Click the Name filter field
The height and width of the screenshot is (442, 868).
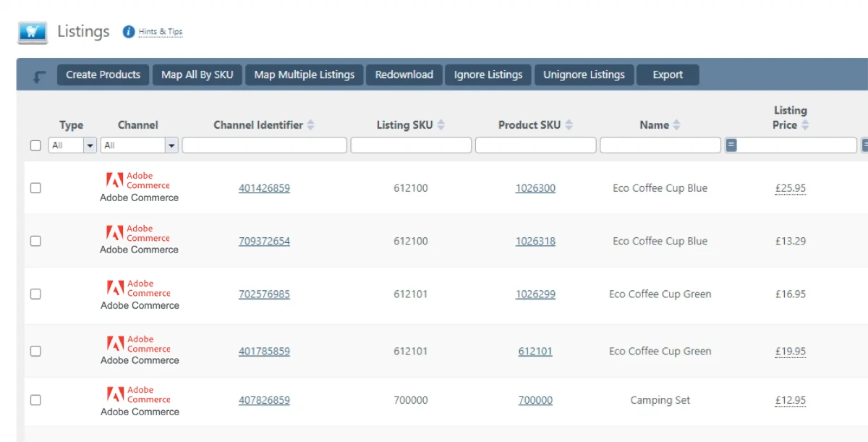(660, 145)
